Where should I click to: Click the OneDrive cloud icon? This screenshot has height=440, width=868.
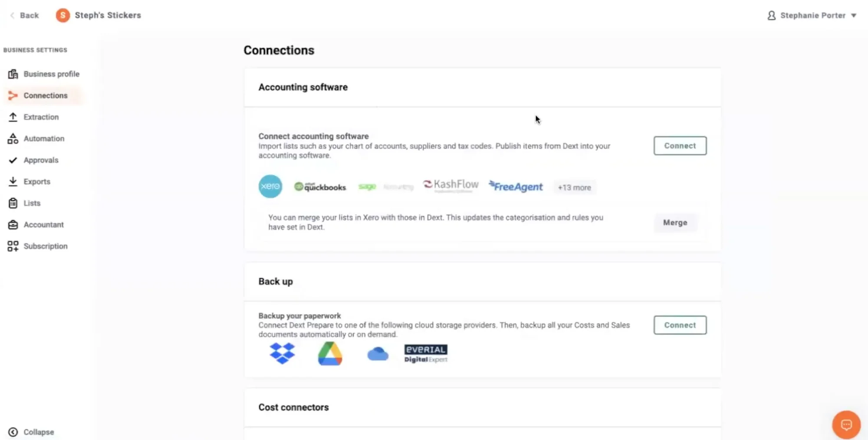click(378, 354)
